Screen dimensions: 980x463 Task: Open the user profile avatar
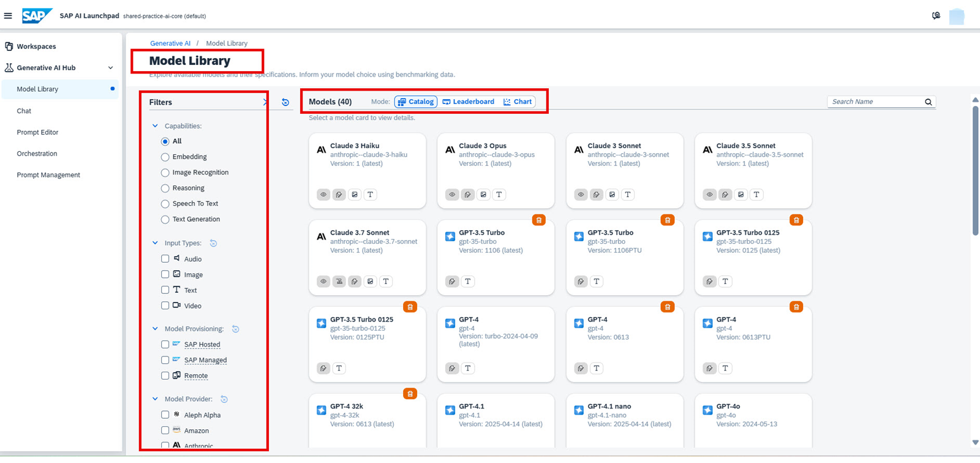pos(957,17)
